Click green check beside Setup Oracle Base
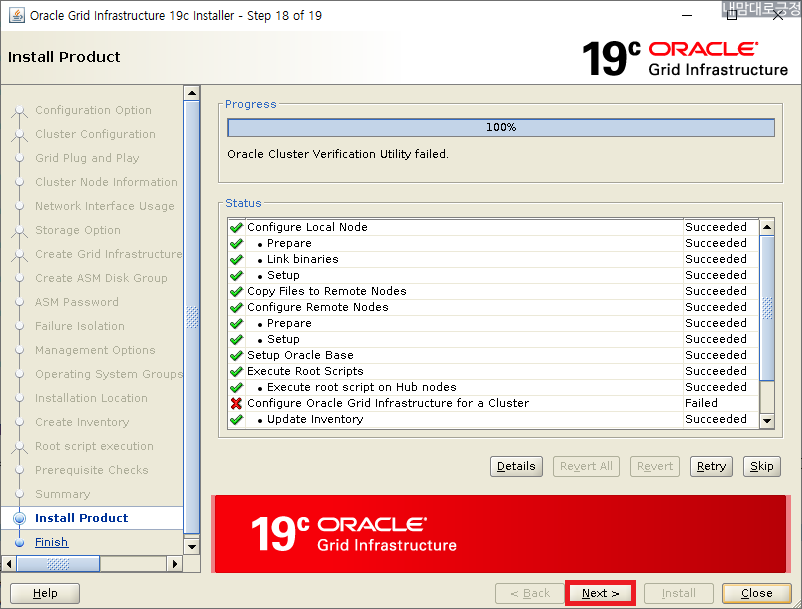 [236, 355]
